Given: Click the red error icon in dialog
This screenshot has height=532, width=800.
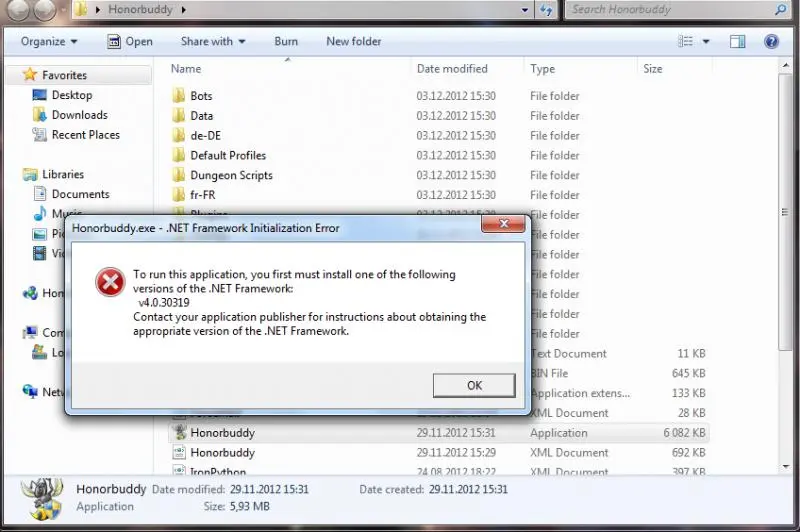Looking at the screenshot, I should point(110,282).
